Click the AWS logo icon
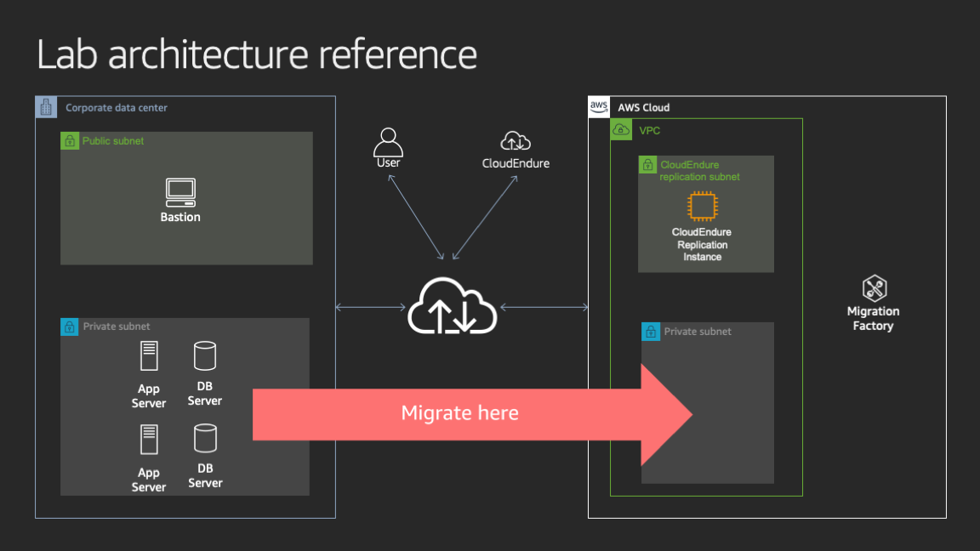The image size is (980, 551). click(x=599, y=107)
